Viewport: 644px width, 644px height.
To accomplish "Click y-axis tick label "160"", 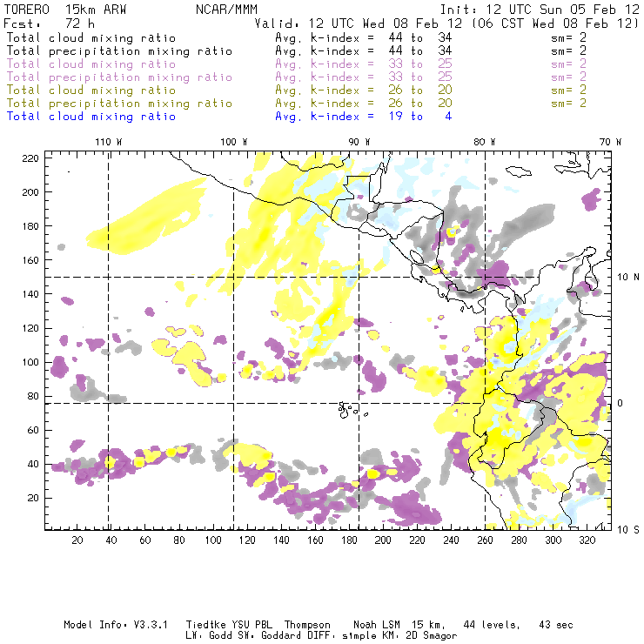I will (x=30, y=260).
